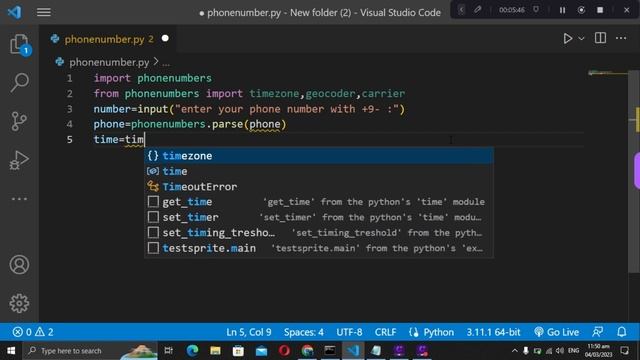Open Google Chrome from taskbar
This screenshot has width=640, height=360.
tap(307, 351)
